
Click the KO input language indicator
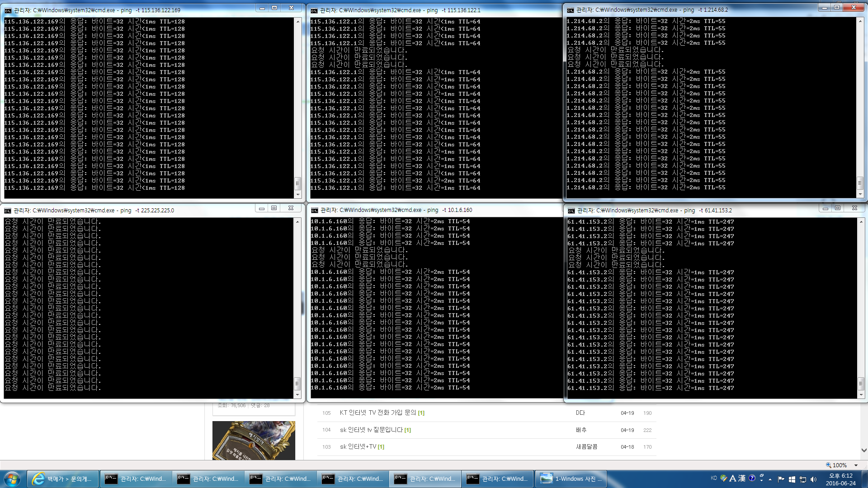tap(714, 478)
